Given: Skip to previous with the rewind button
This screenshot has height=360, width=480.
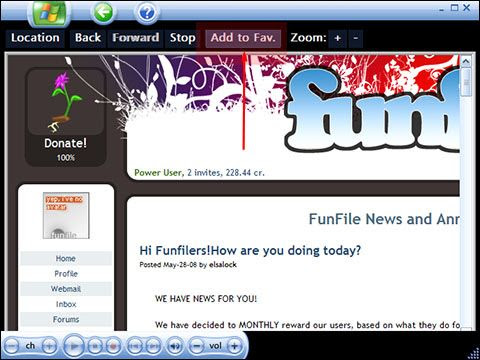Looking at the screenshot, I should click(134, 346).
